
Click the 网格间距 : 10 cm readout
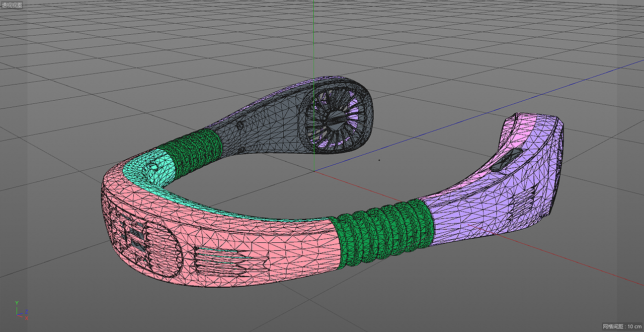point(622,326)
